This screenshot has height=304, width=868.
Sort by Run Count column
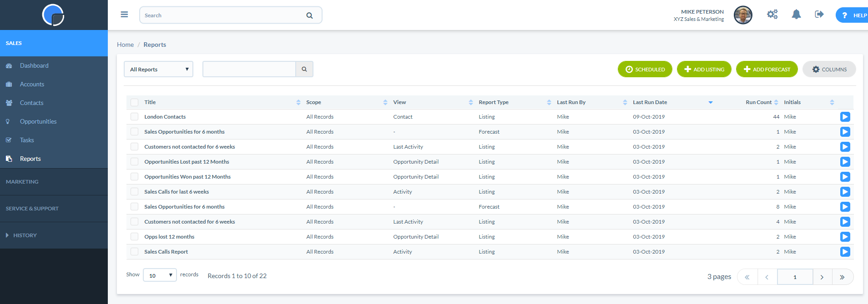tap(776, 102)
